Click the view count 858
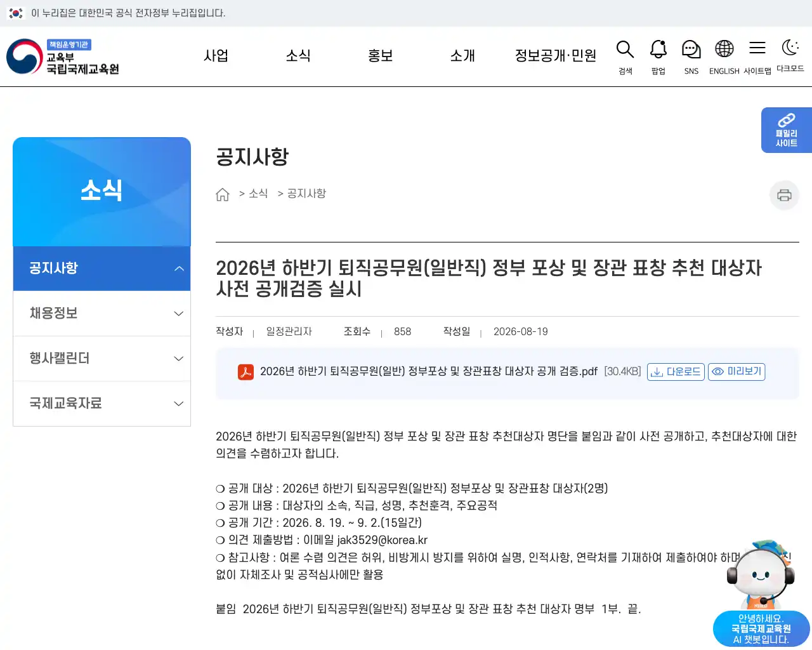812x650 pixels. pos(402,332)
